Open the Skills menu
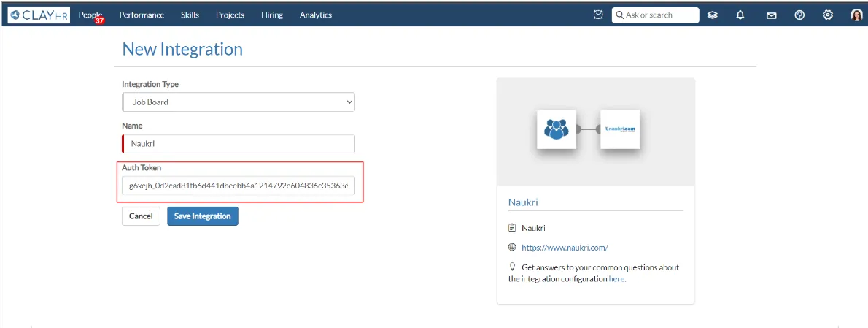The height and width of the screenshot is (328, 868). [190, 15]
